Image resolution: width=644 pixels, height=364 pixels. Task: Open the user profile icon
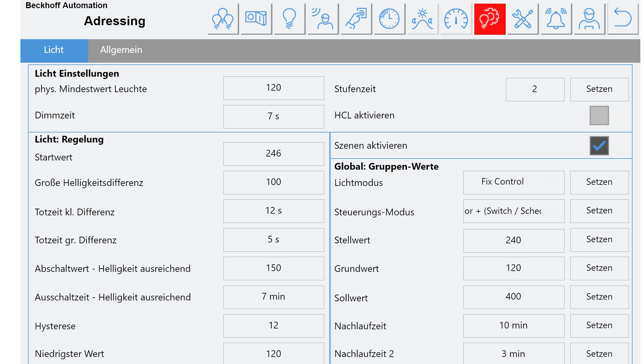click(589, 19)
